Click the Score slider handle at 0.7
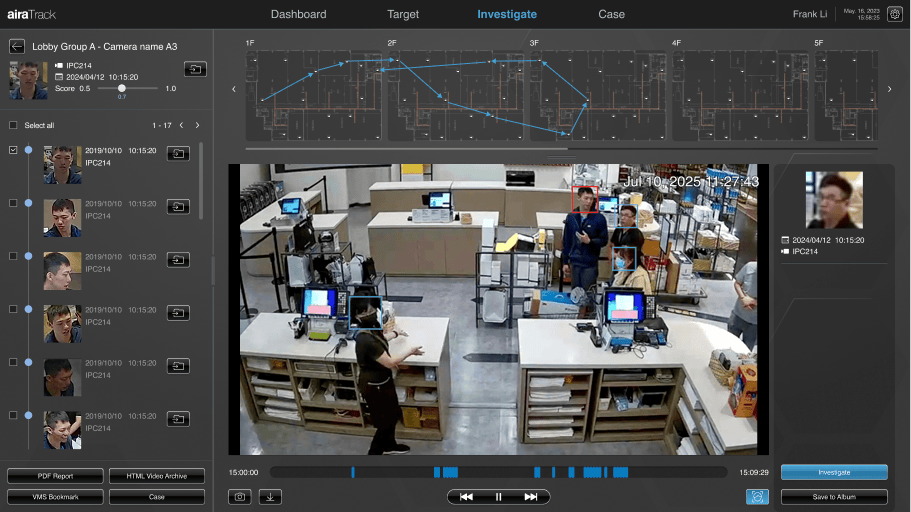The image size is (911, 512). point(122,88)
